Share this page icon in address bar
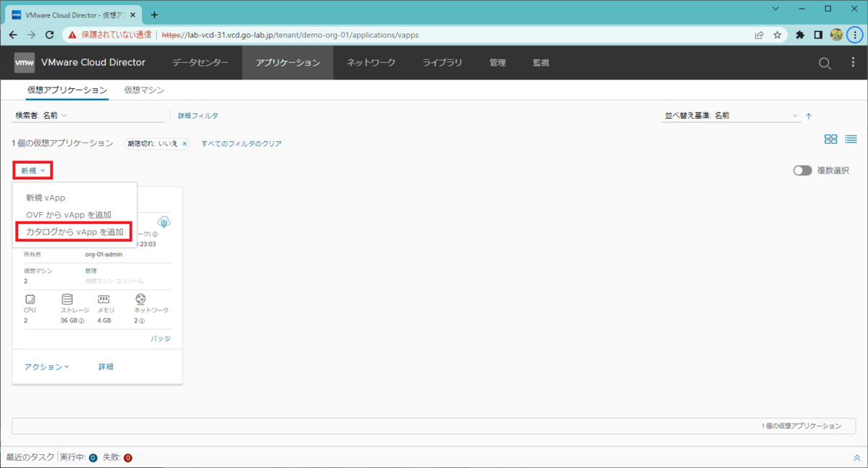The height and width of the screenshot is (468, 868). tap(759, 35)
